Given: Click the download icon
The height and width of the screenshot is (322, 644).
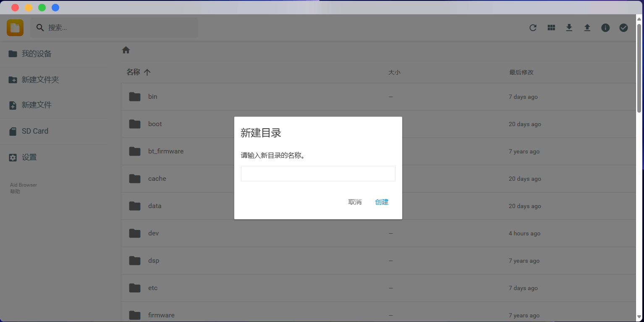Looking at the screenshot, I should tap(569, 27).
